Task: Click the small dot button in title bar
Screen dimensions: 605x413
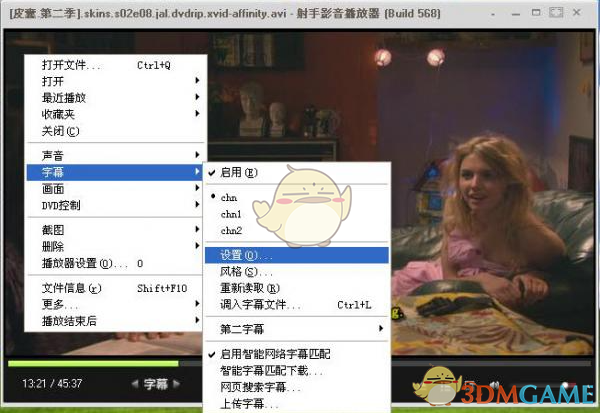Action: 493,15
